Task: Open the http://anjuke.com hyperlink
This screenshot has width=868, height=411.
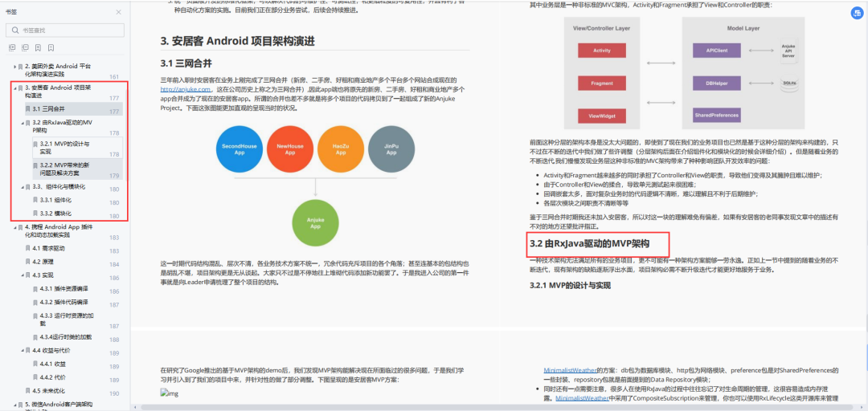Action: [186, 89]
